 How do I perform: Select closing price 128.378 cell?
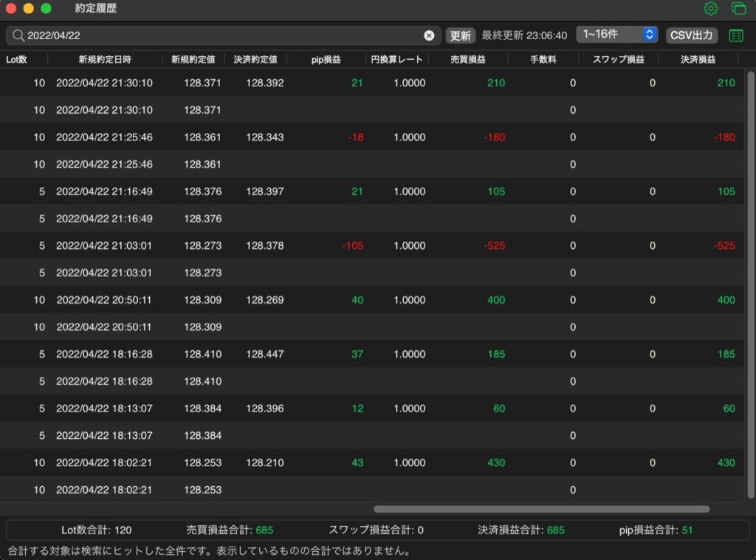(x=265, y=245)
